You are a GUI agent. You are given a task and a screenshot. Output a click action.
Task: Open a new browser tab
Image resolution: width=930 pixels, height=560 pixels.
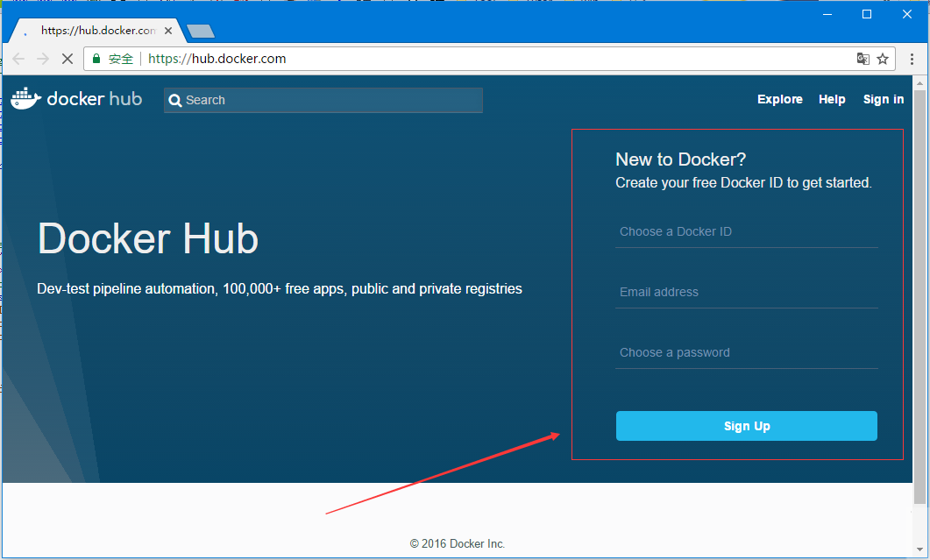[201, 31]
